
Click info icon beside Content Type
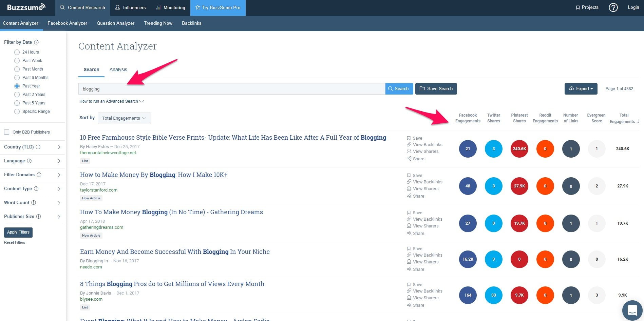36,188
